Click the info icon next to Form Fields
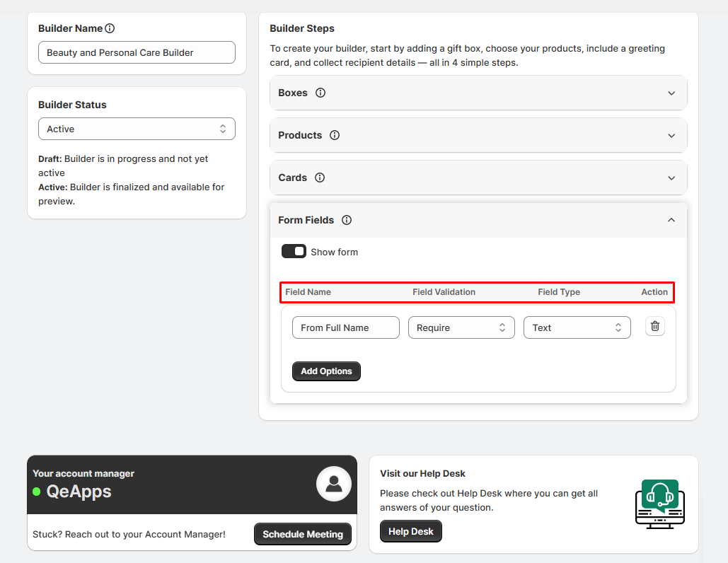 tap(347, 220)
